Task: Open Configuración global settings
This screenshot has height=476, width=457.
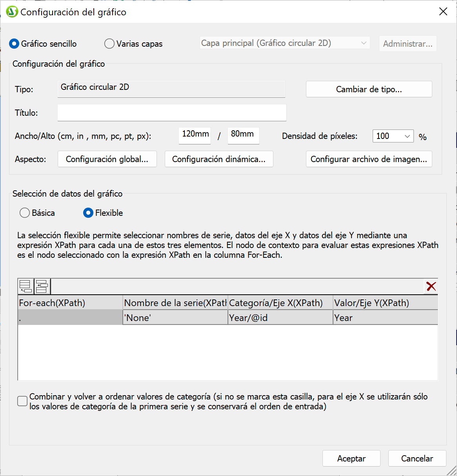Action: [x=107, y=159]
